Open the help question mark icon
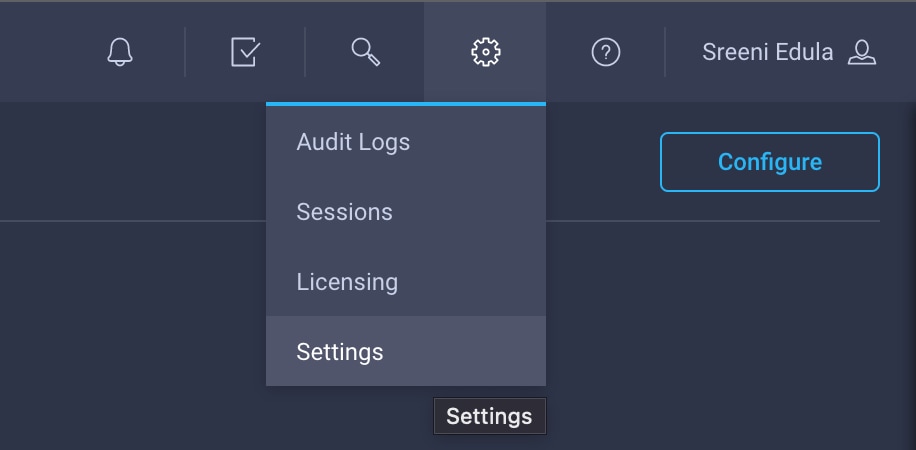916x450 pixels. (x=606, y=52)
